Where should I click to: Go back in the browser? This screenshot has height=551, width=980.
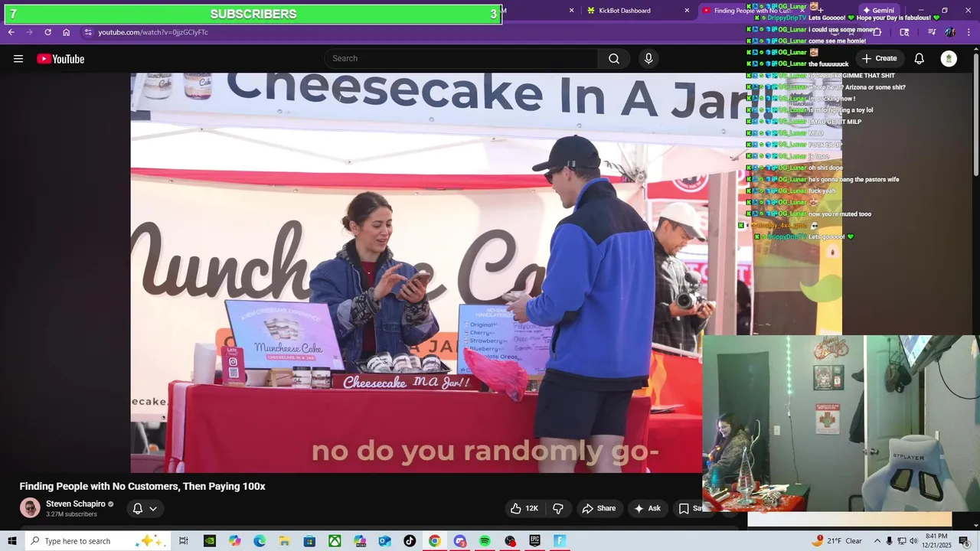click(x=11, y=32)
